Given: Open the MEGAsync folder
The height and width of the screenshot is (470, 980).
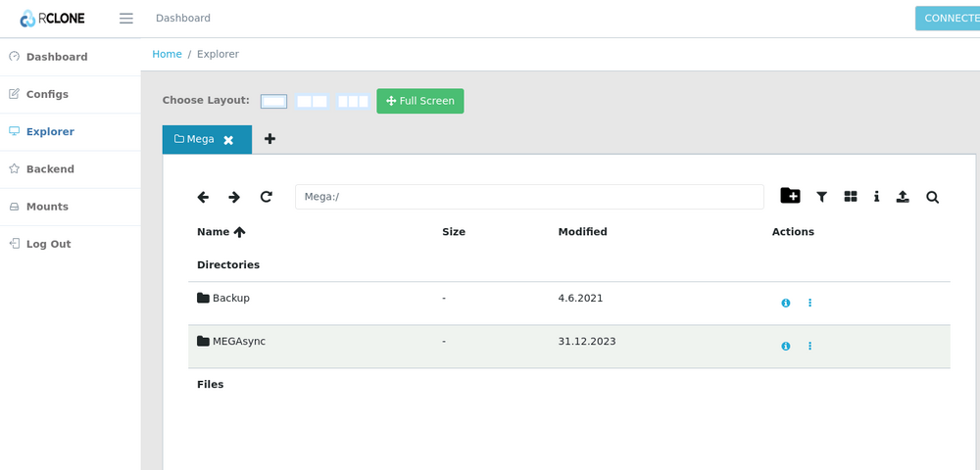Looking at the screenshot, I should (231, 342).
